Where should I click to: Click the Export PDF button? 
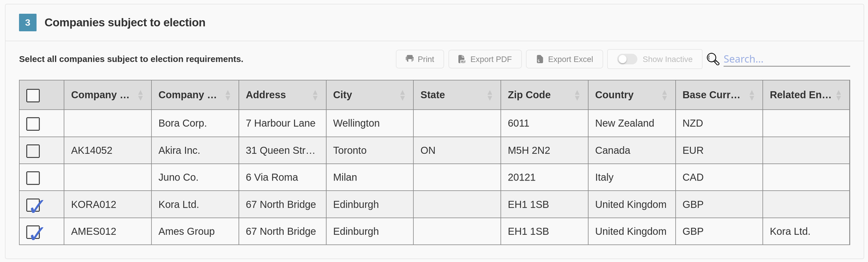485,59
